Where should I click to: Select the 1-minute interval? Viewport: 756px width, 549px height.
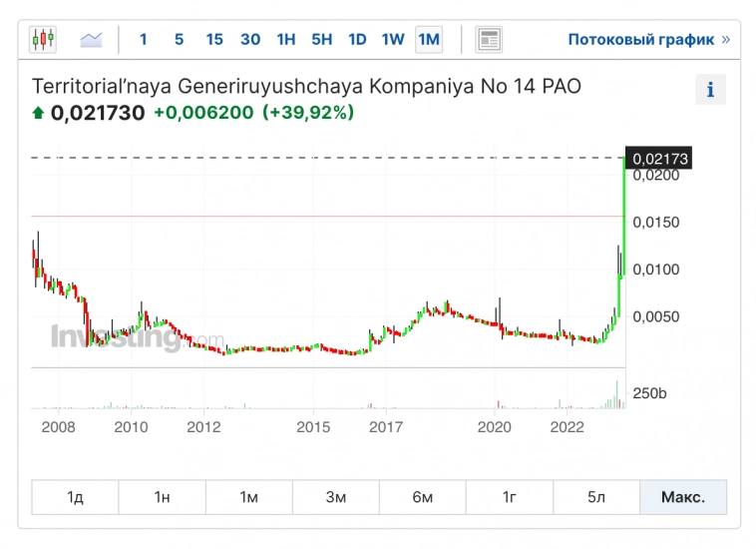pyautogui.click(x=144, y=40)
